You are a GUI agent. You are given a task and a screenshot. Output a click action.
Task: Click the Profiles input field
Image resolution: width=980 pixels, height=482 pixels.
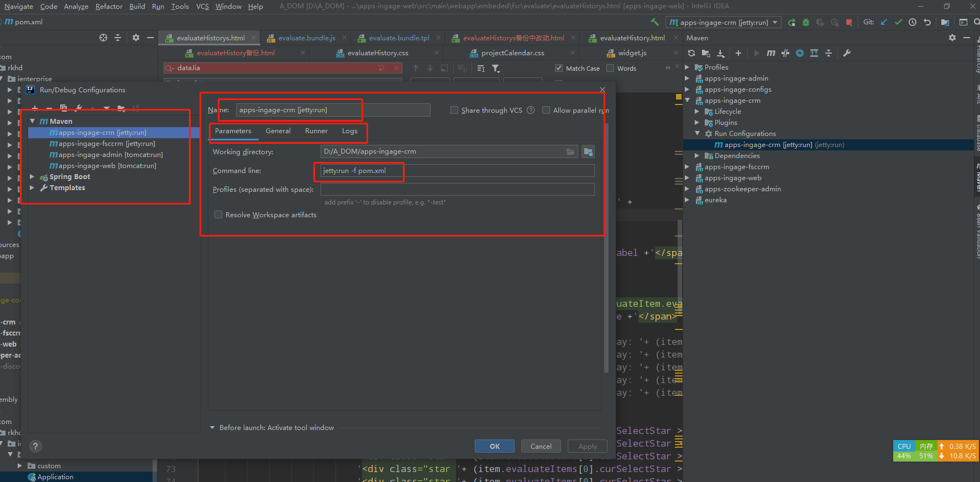[x=457, y=189]
